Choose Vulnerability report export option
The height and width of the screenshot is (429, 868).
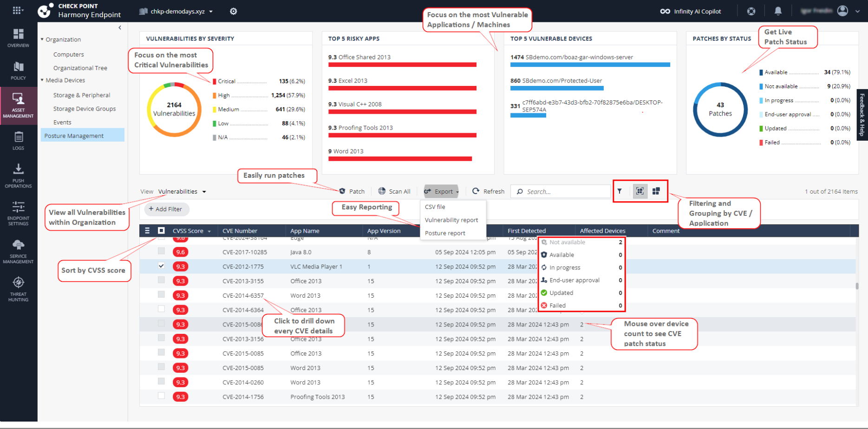point(452,220)
